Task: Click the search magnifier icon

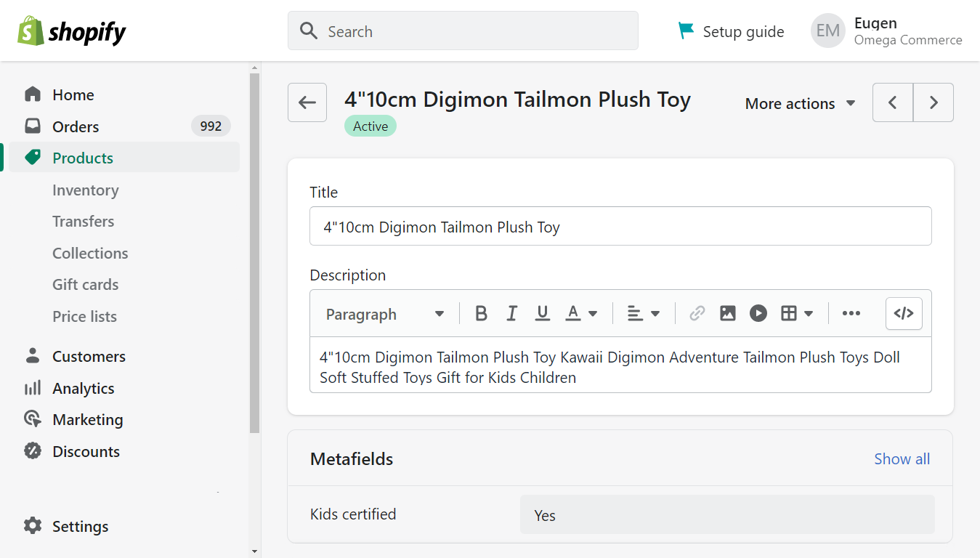Action: [309, 31]
